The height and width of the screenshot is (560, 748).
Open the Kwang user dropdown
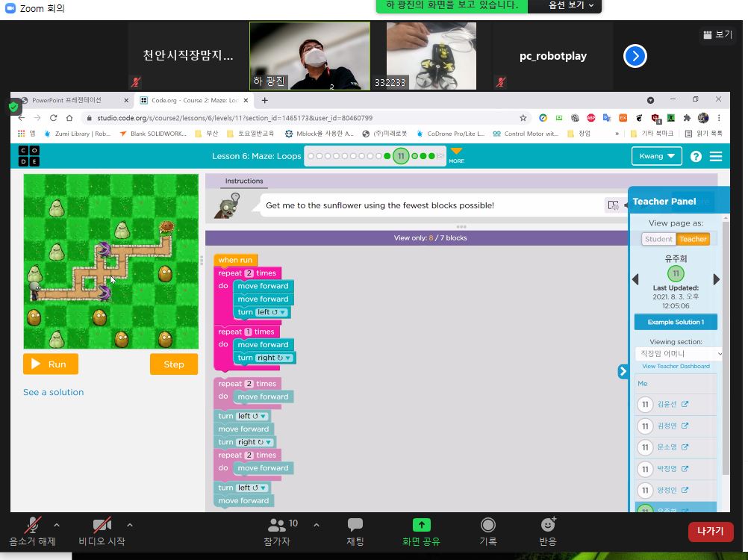656,156
